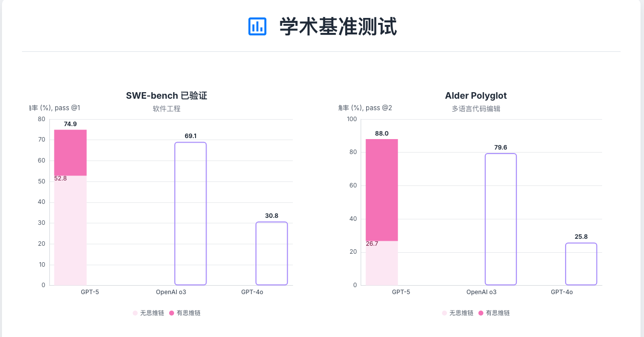This screenshot has height=337, width=644.
Task: Click the GPT-5 light pink segment in Alder Polyglot
Action: click(382, 263)
